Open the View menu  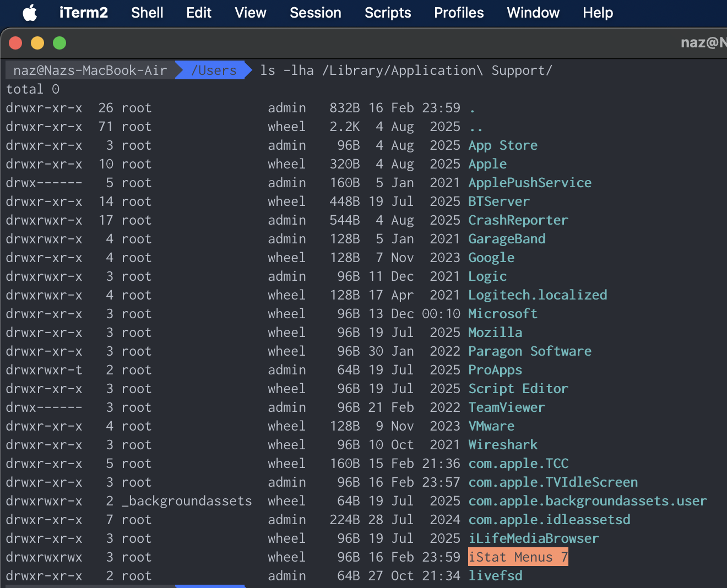click(x=251, y=13)
